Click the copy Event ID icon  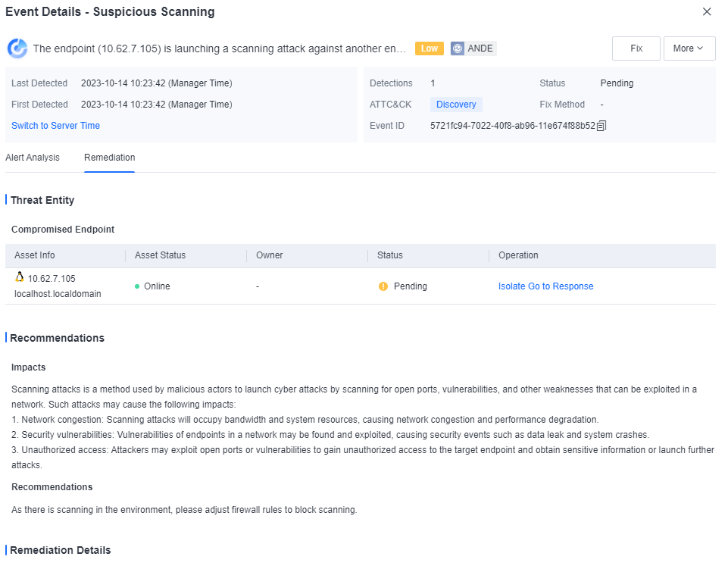click(601, 126)
